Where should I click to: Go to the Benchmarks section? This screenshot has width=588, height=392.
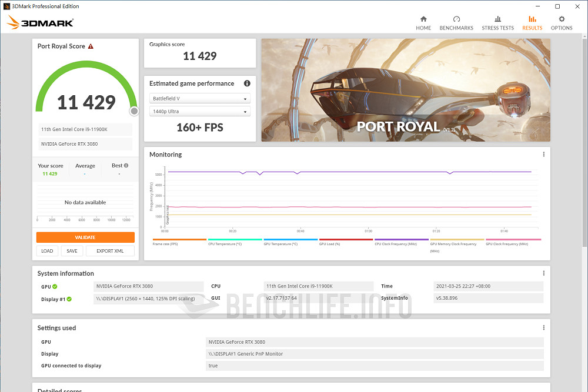(456, 24)
